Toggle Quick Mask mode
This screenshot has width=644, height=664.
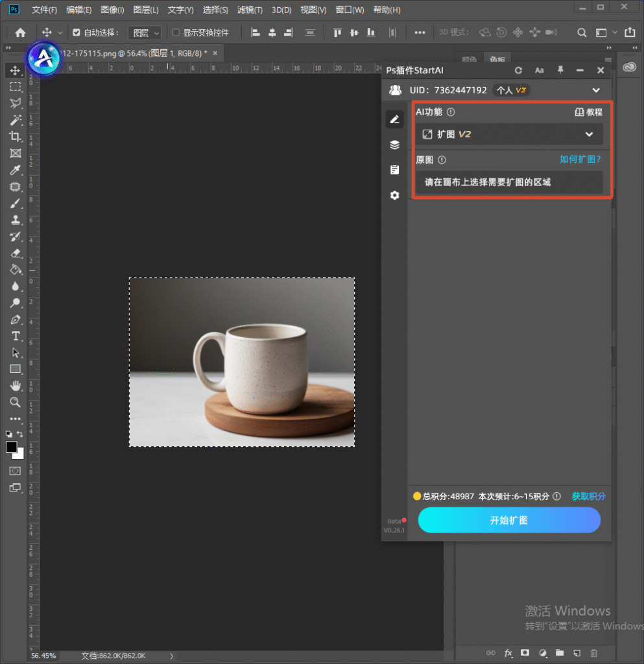(x=16, y=471)
